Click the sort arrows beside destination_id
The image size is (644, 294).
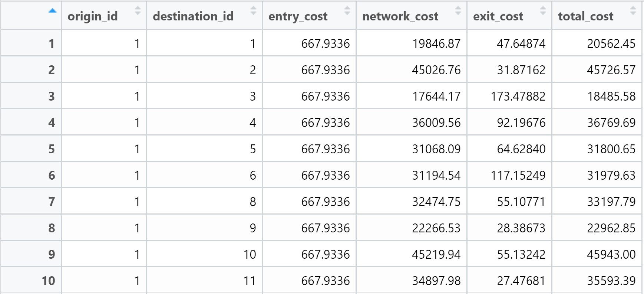point(253,11)
